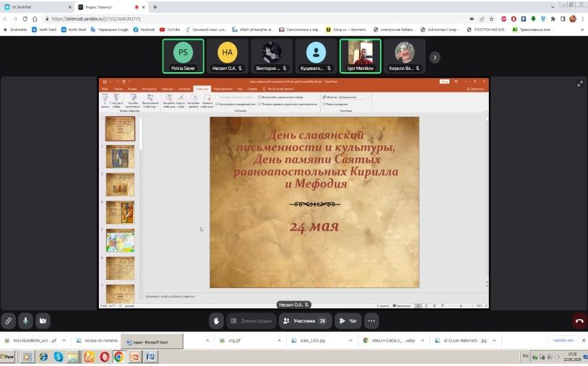The image size is (588, 366).
Task: Bookmark this page with the star icon
Action: pos(491,19)
